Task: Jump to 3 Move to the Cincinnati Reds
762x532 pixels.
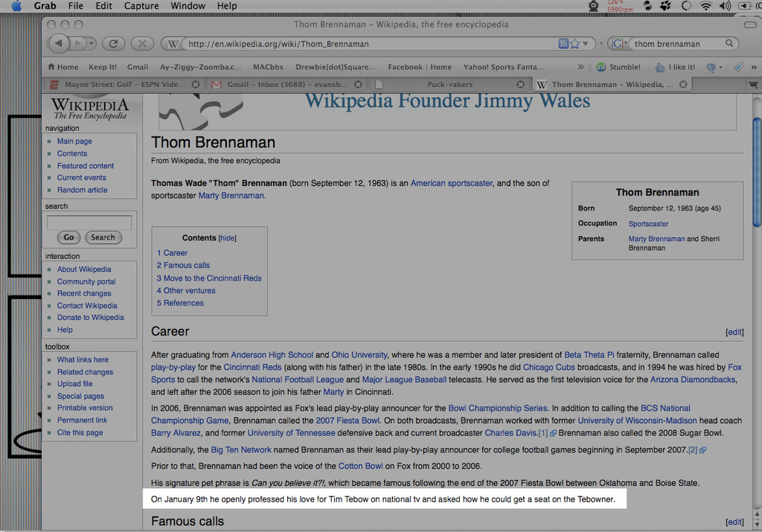Action: point(209,278)
